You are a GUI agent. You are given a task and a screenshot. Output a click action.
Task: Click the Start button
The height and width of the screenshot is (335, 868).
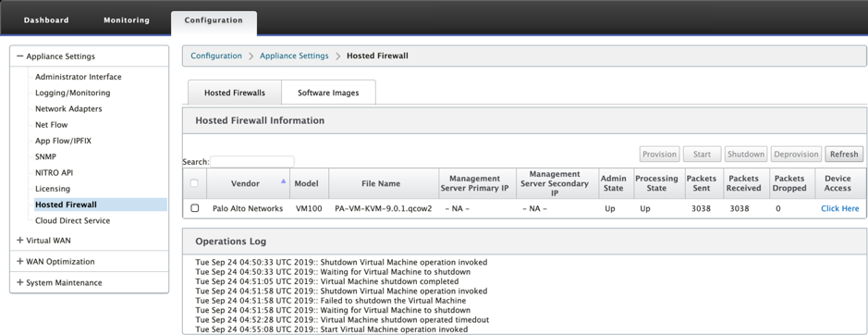point(702,155)
